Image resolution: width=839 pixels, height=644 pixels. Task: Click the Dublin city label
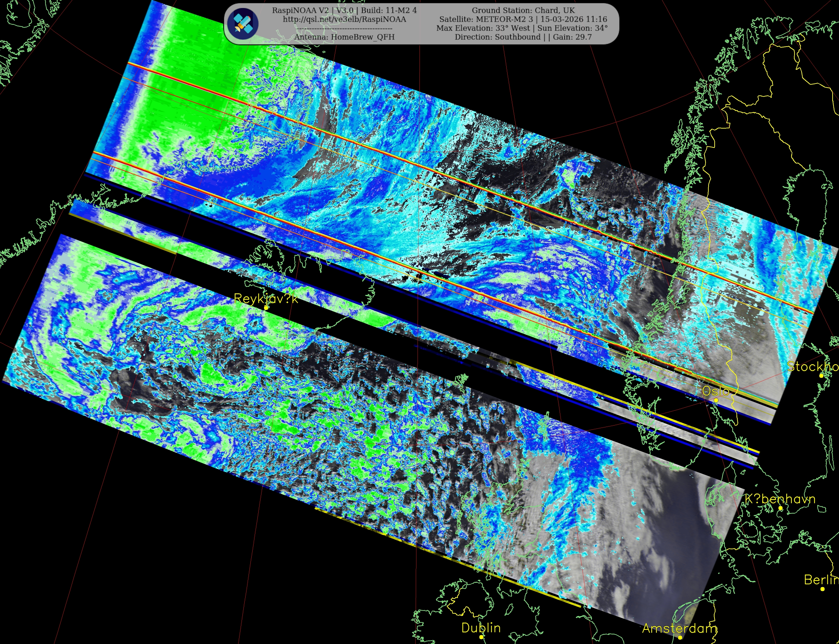coord(481,628)
